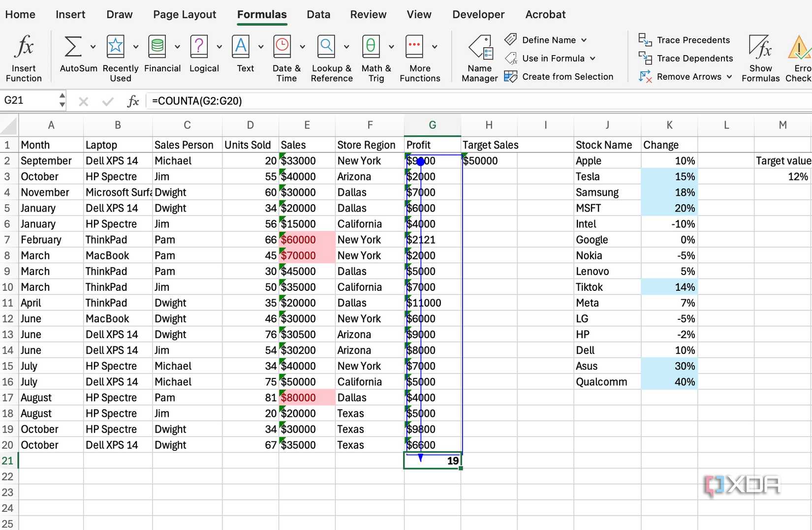812x530 pixels.
Task: Switch to the Data tab
Action: [x=318, y=15]
